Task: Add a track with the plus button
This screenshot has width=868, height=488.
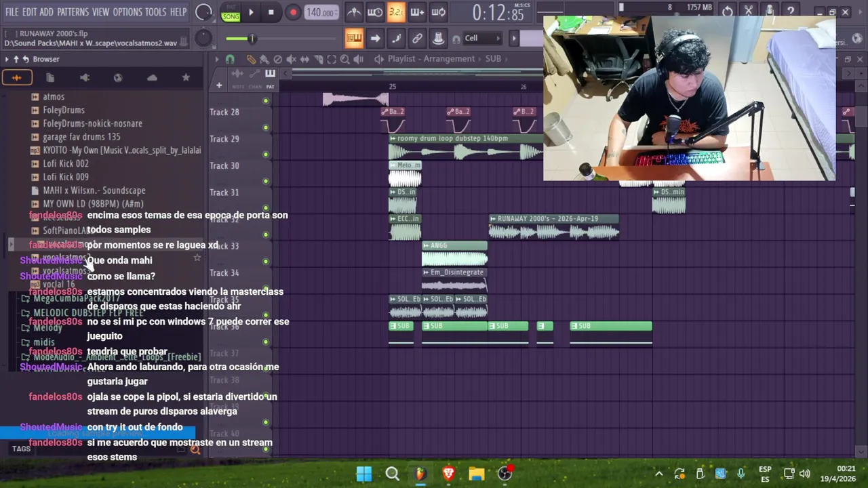Action: 219,85
